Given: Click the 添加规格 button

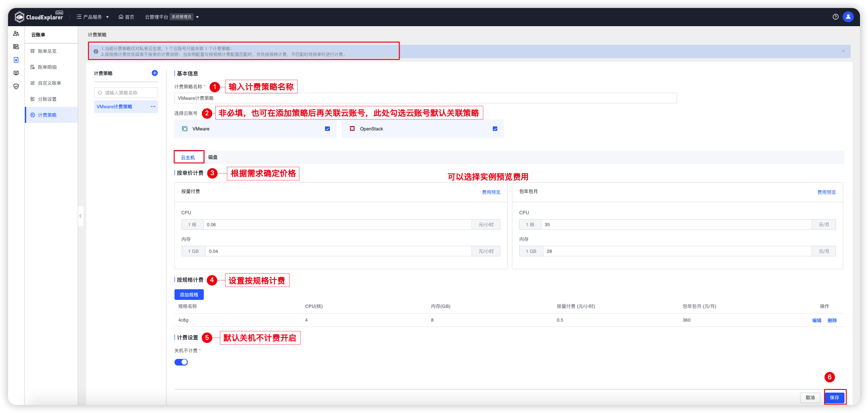Looking at the screenshot, I should coord(189,295).
